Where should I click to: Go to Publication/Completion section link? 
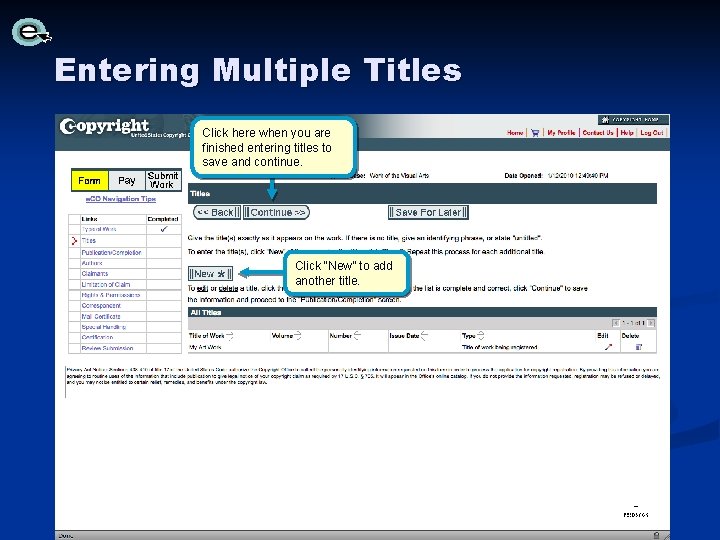point(111,253)
